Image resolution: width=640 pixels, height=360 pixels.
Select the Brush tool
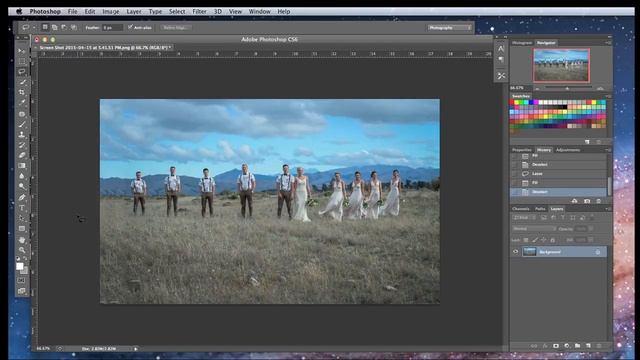22,124
